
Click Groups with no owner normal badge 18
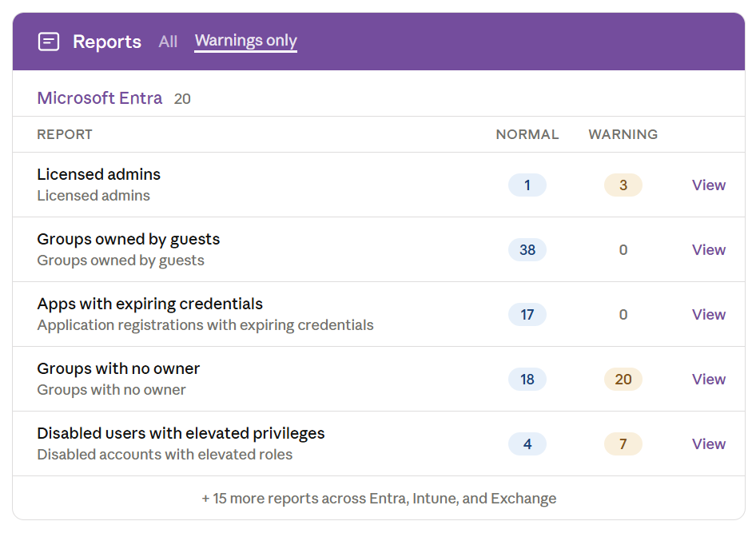click(x=527, y=380)
